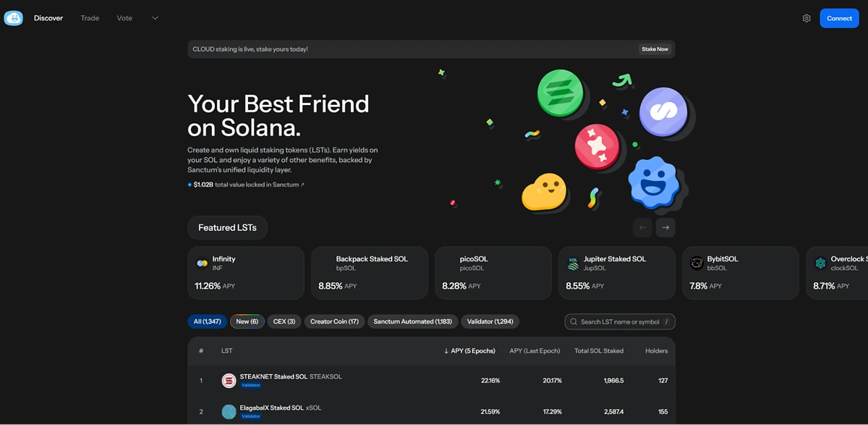This screenshot has height=425, width=868.
Task: Open the picoSOL featured card
Action: pyautogui.click(x=493, y=273)
